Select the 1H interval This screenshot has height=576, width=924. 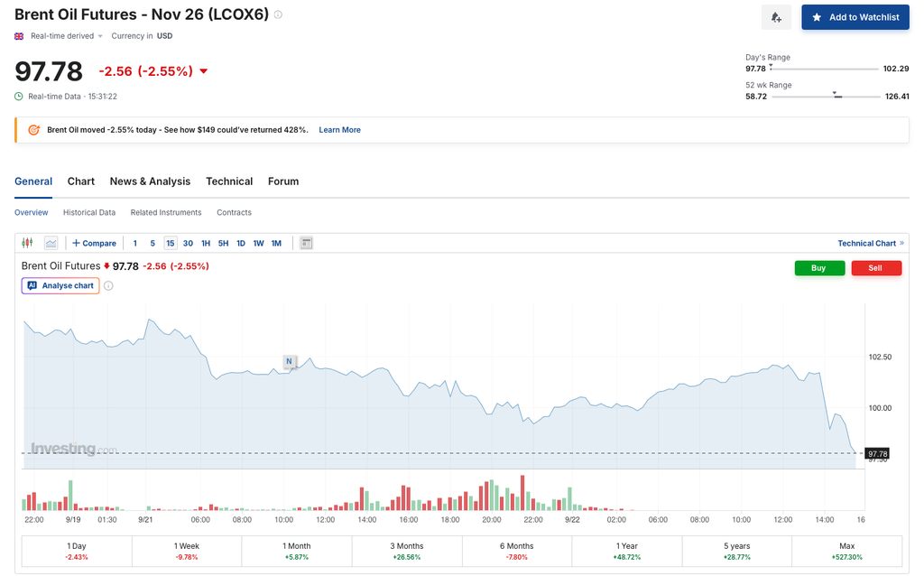tap(206, 243)
